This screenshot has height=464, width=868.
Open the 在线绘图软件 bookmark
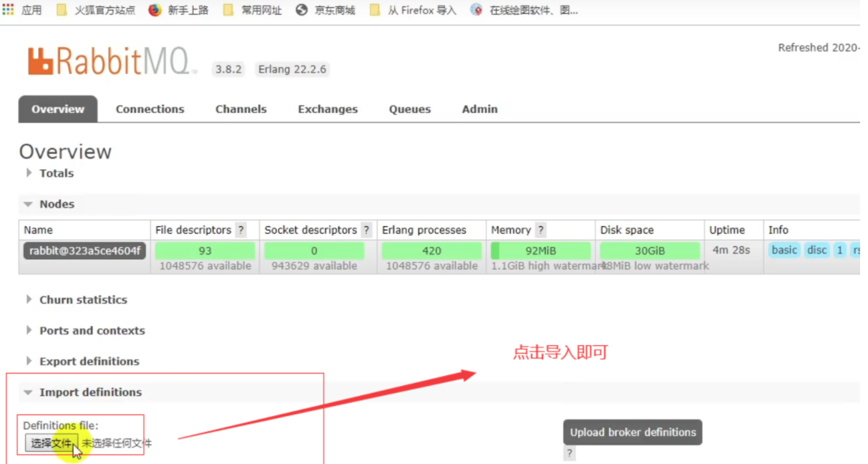(524, 10)
